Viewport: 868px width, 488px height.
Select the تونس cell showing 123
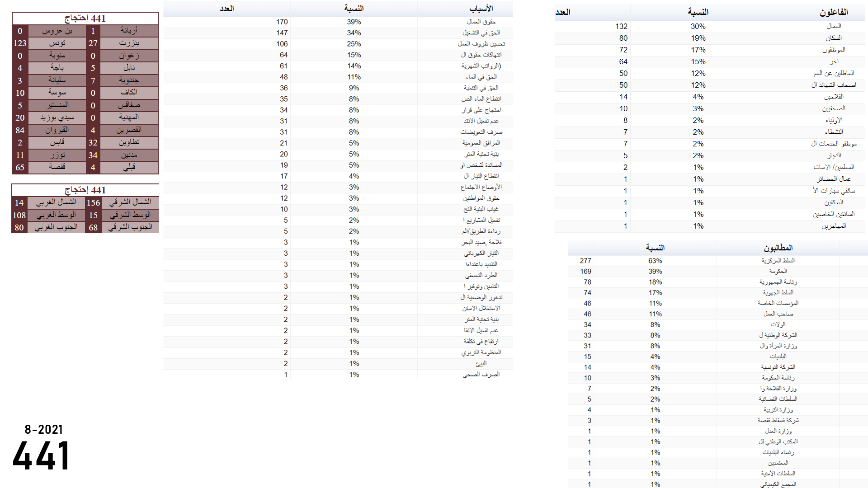click(20, 43)
